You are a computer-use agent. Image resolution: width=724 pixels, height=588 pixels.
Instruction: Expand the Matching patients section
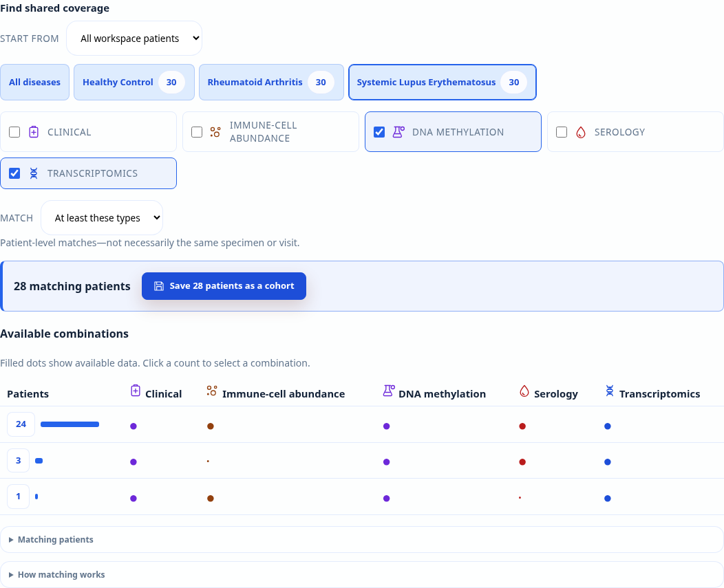point(362,540)
